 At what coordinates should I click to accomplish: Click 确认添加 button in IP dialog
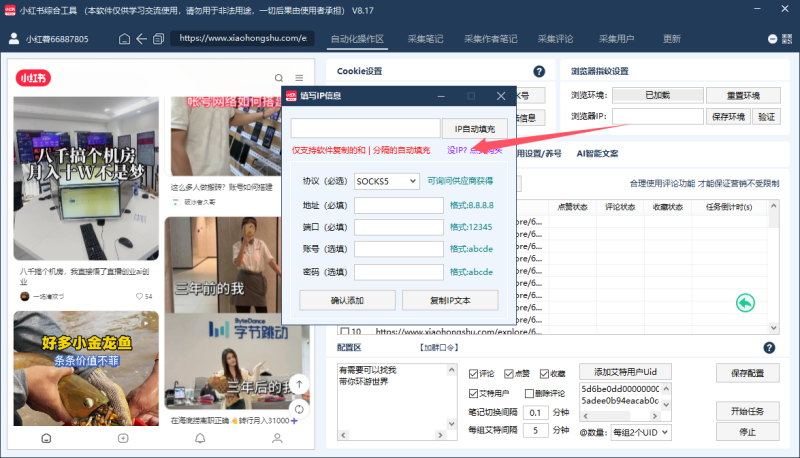coord(347,300)
